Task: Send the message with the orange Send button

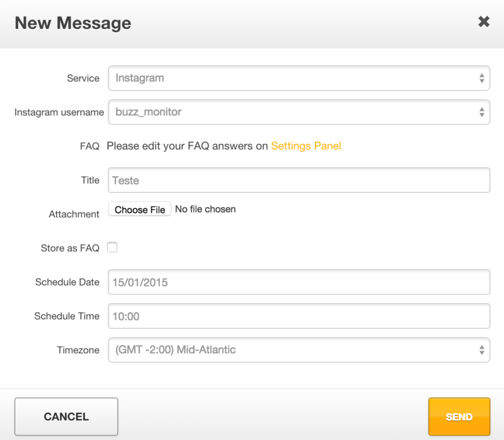Action: pyautogui.click(x=459, y=417)
